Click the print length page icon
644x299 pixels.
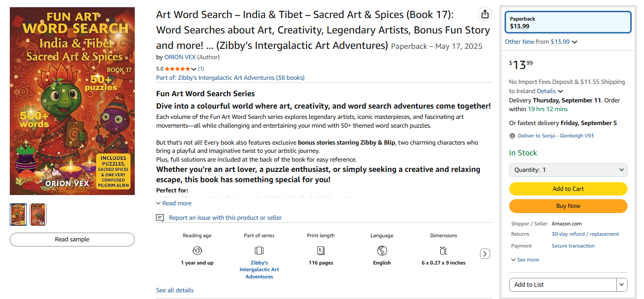pyautogui.click(x=320, y=251)
